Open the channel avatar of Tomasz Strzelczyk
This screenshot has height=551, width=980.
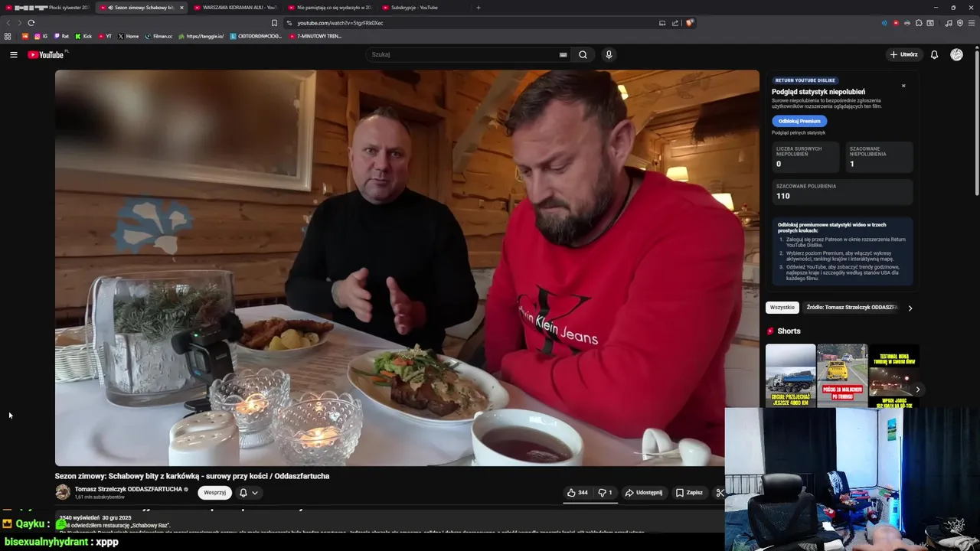[x=63, y=492]
